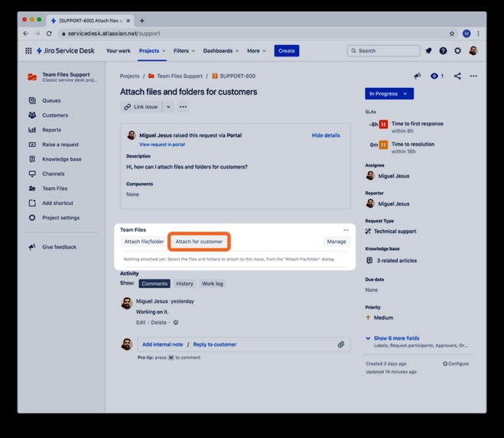This screenshot has height=438, width=504.
Task: Go to Your work in the top navigation
Action: (119, 50)
